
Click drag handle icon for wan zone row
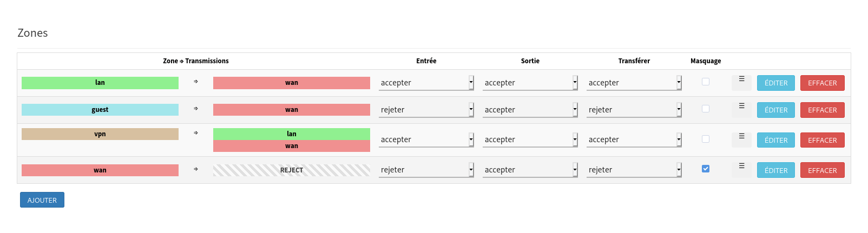click(741, 169)
